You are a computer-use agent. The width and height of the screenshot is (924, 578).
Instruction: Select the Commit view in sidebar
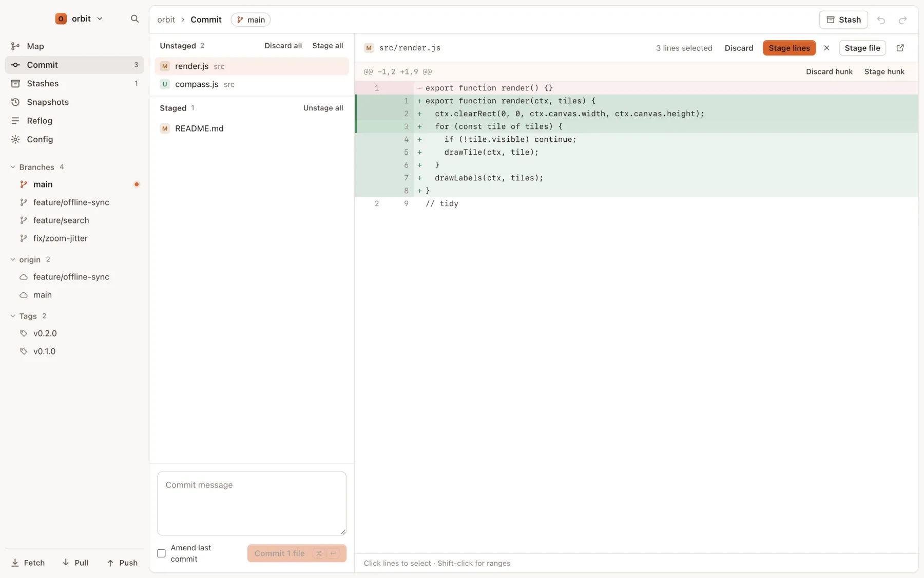74,65
